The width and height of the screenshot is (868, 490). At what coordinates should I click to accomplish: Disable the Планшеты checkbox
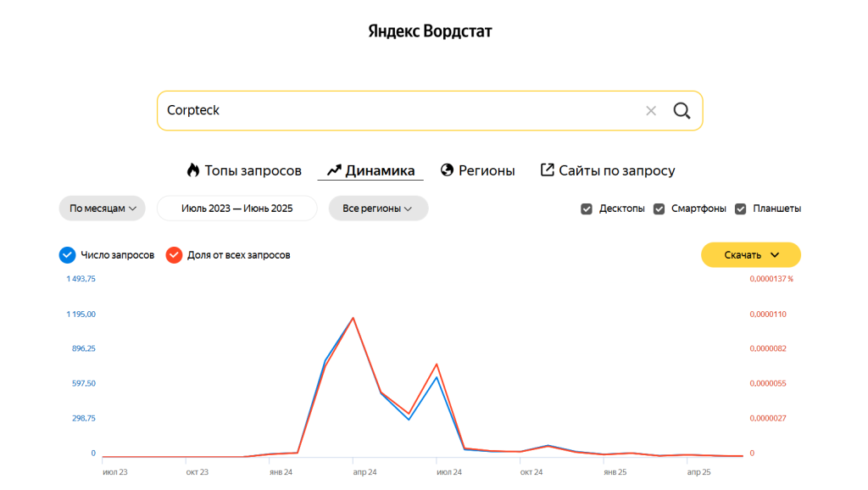point(740,209)
